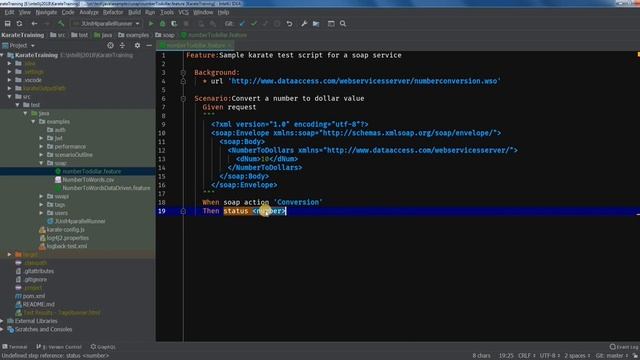Open the VCS menu
Viewport: 640px width, 360px height.
coord(183,12)
